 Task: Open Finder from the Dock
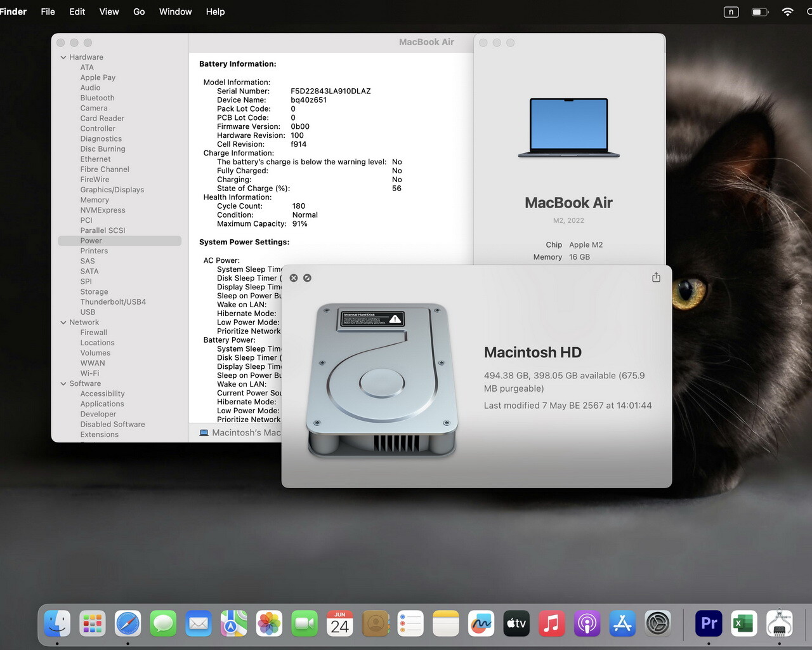click(57, 623)
